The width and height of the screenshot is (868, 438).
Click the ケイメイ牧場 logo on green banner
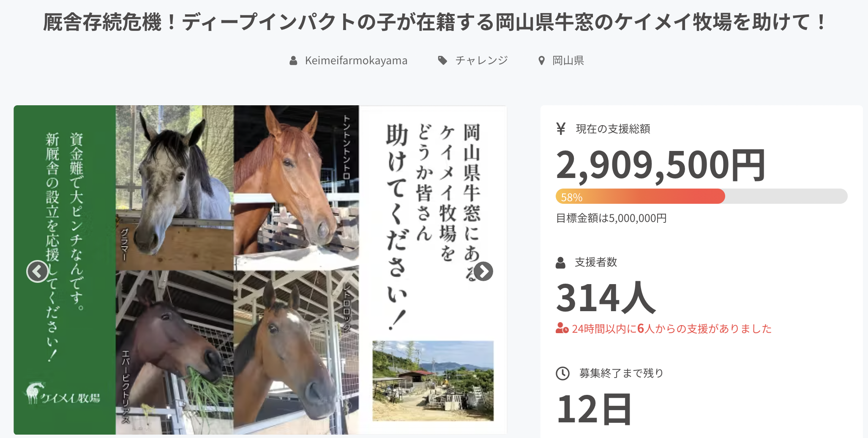click(63, 394)
